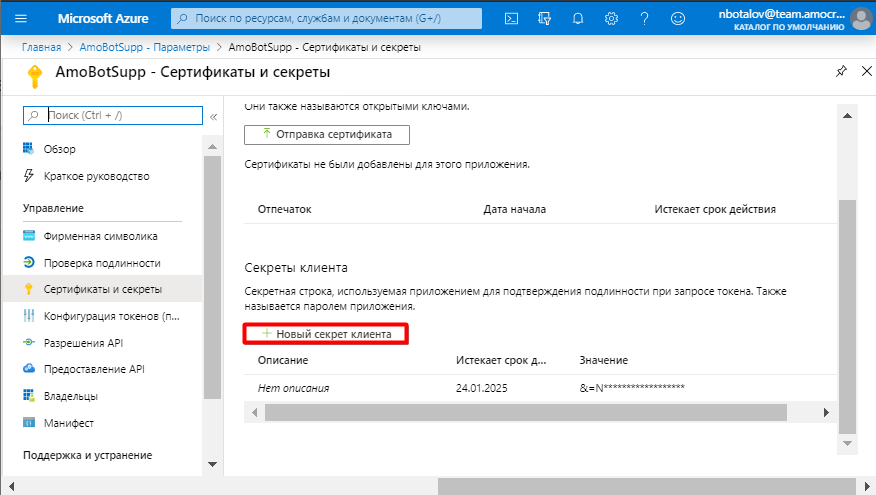Click secrets table scroll-left arrow

pos(255,412)
